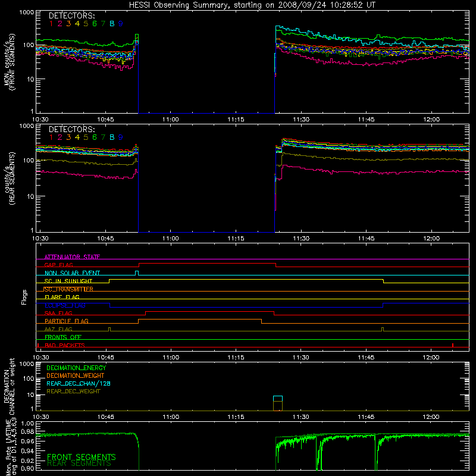Click the cyan decimation box near 11:25
The width and height of the screenshot is (476, 476).
pyautogui.click(x=278, y=399)
